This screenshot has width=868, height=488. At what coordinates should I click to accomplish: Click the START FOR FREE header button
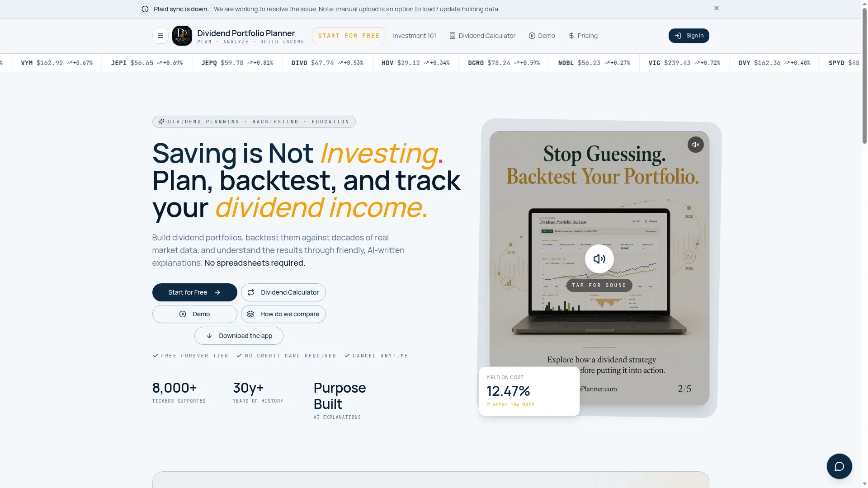(349, 36)
